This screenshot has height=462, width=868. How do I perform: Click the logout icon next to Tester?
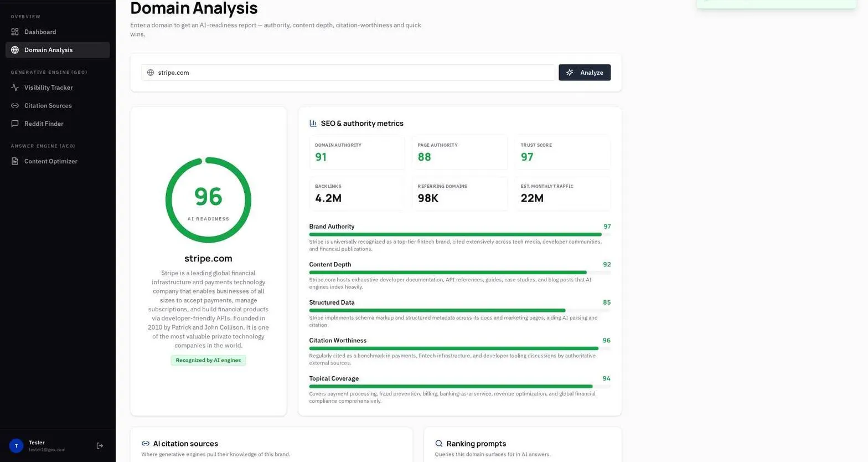(x=100, y=445)
